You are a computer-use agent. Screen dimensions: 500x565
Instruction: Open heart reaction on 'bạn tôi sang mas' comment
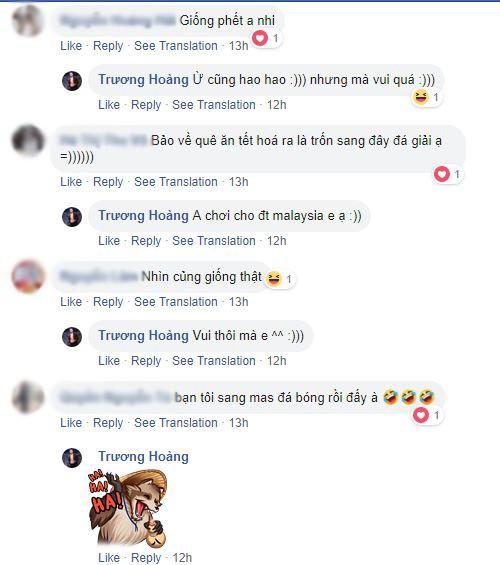click(x=427, y=415)
